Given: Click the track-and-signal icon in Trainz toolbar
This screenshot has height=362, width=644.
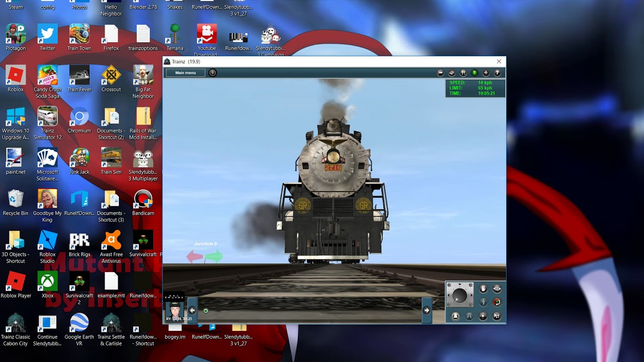Looking at the screenshot, I should (x=463, y=73).
